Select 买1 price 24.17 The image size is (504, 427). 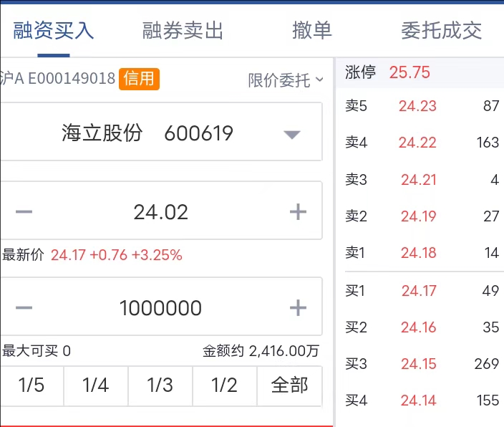tap(419, 291)
